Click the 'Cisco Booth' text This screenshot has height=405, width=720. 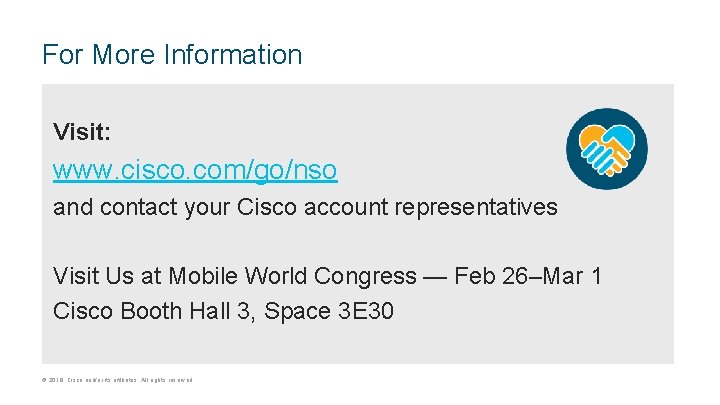(x=118, y=311)
